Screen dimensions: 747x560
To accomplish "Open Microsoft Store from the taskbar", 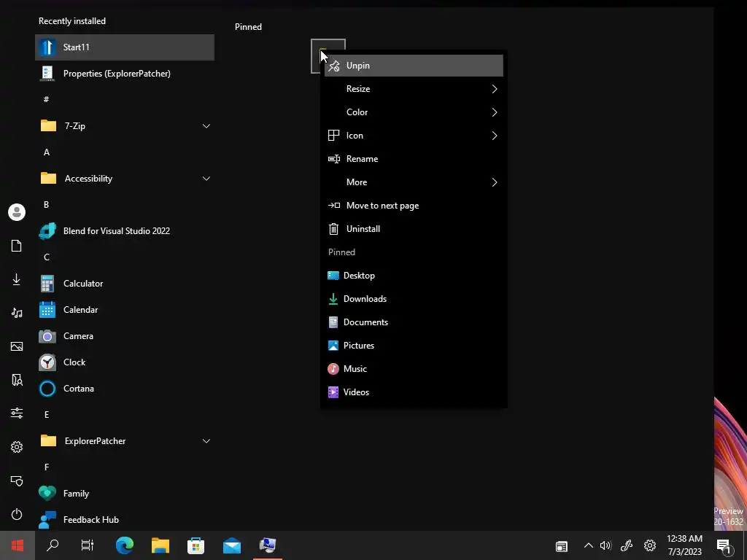I will pyautogui.click(x=196, y=545).
